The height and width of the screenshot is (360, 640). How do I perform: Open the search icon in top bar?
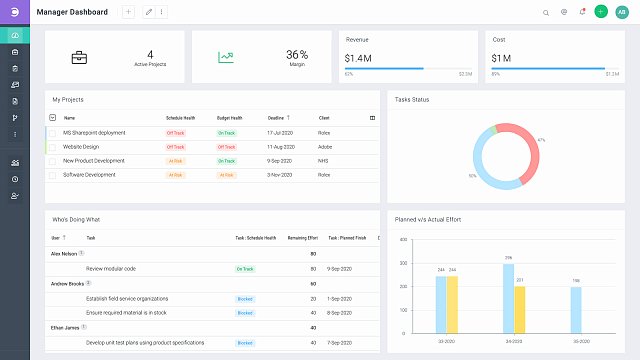(546, 13)
